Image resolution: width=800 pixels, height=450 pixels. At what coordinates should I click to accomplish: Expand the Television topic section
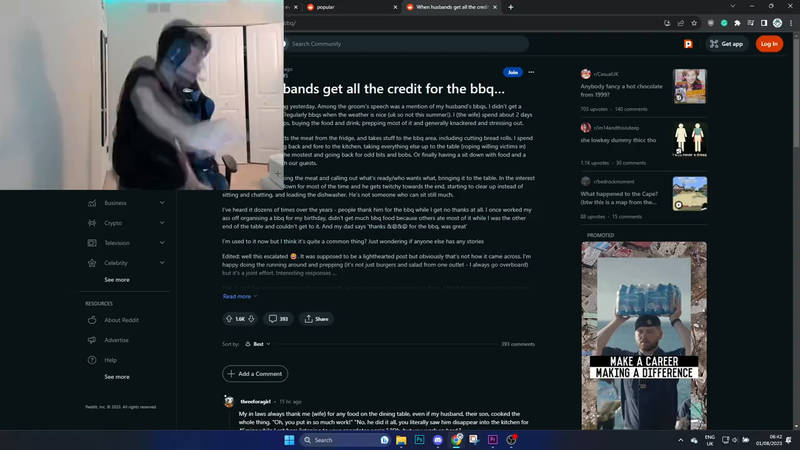click(x=162, y=243)
